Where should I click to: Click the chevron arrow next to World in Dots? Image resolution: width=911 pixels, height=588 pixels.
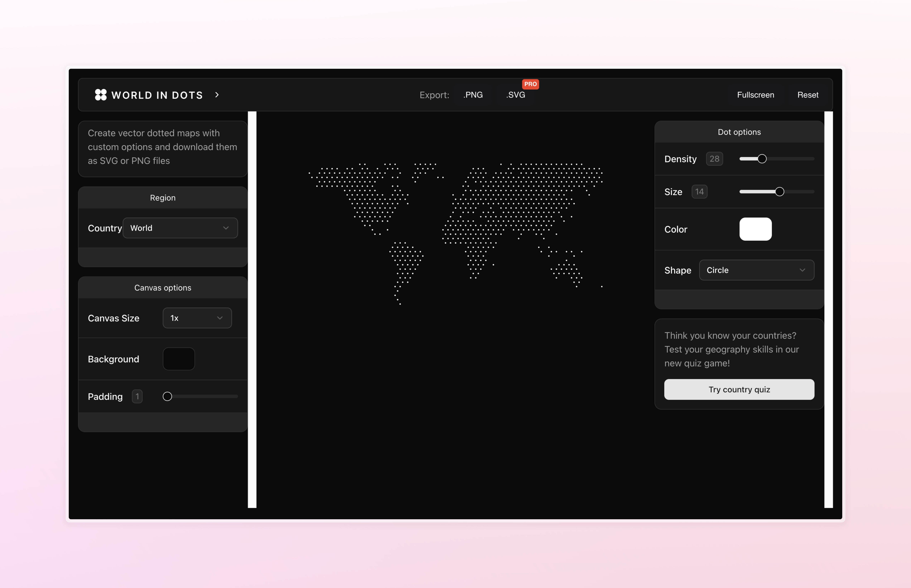click(x=217, y=95)
